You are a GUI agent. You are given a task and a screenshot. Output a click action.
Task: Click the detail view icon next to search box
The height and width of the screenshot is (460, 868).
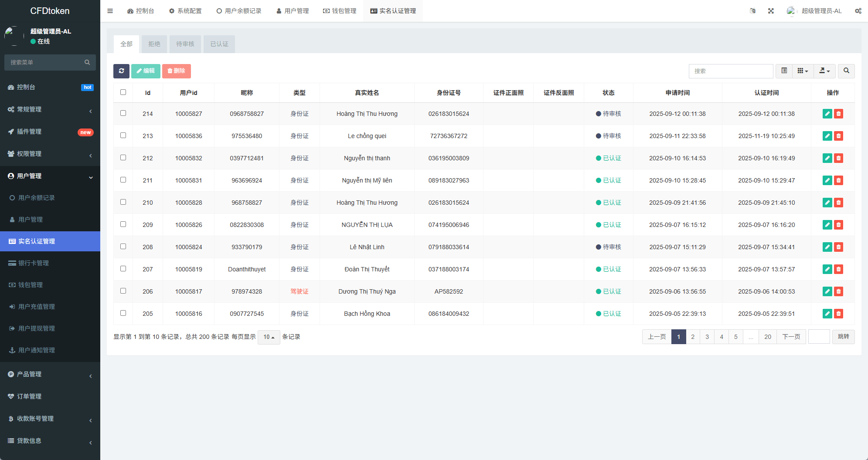(783, 71)
